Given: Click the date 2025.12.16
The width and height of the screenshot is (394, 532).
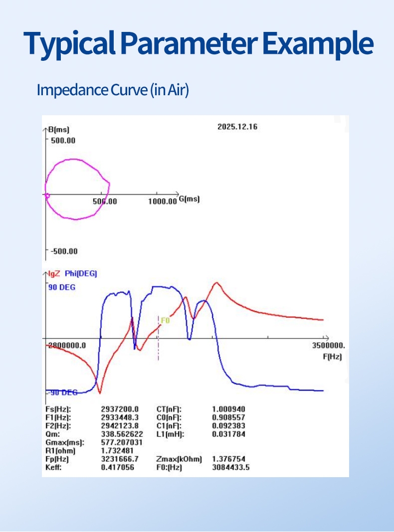Looking at the screenshot, I should (x=237, y=127).
